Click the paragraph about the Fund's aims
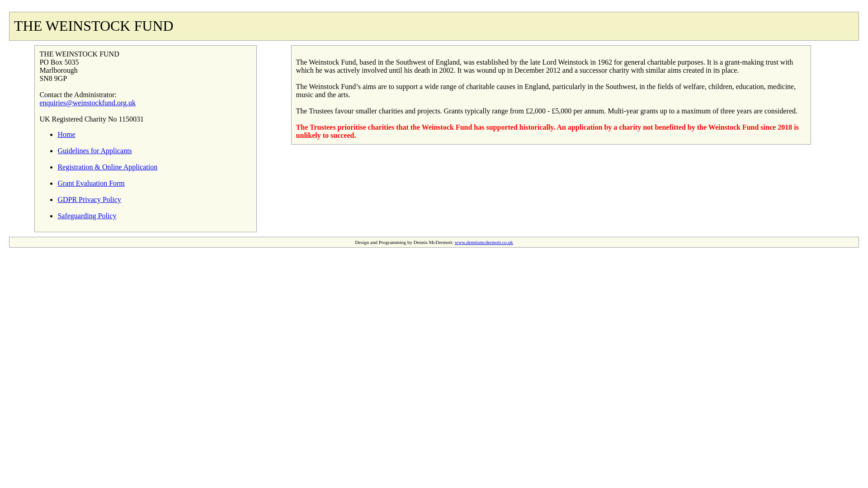The image size is (868, 488). coord(546,91)
